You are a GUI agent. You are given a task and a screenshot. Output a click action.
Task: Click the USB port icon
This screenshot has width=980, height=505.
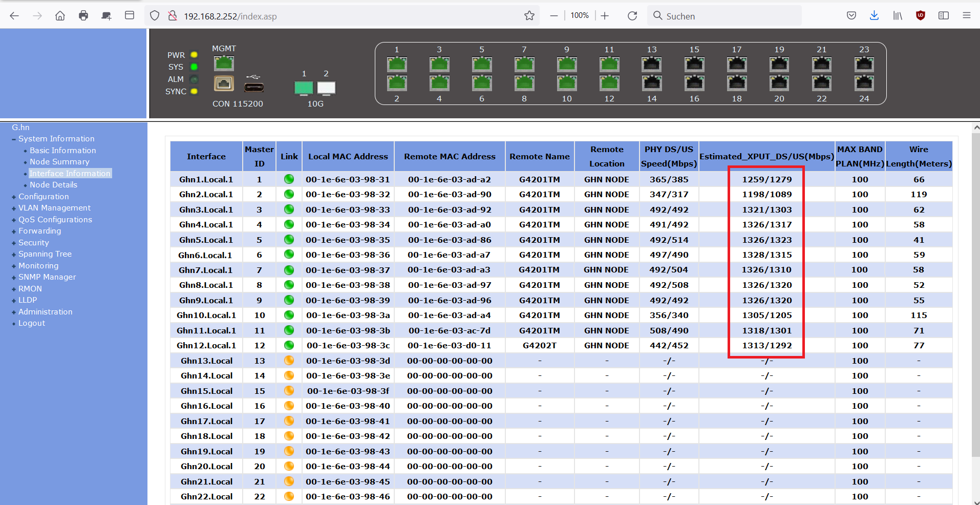pyautogui.click(x=254, y=87)
